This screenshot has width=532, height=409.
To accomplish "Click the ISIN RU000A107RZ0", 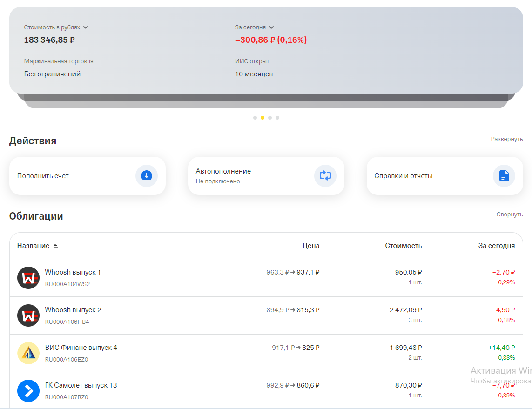I will click(67, 397).
